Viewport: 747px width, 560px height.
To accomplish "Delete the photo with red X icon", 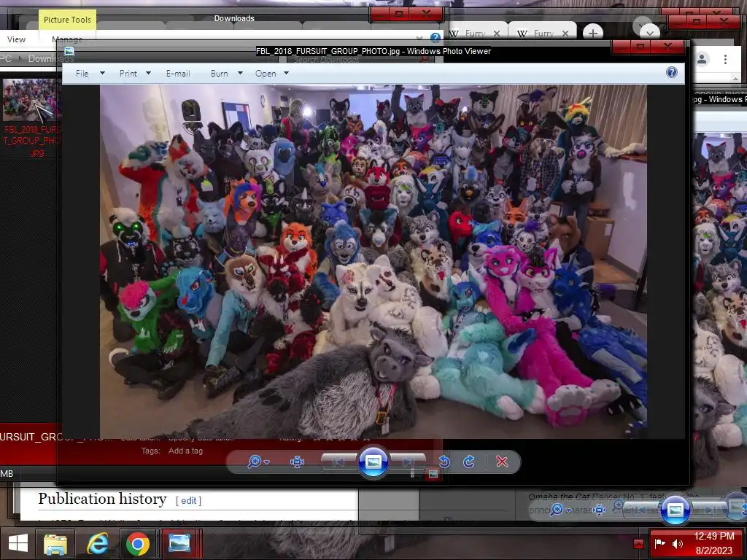I will (x=502, y=462).
